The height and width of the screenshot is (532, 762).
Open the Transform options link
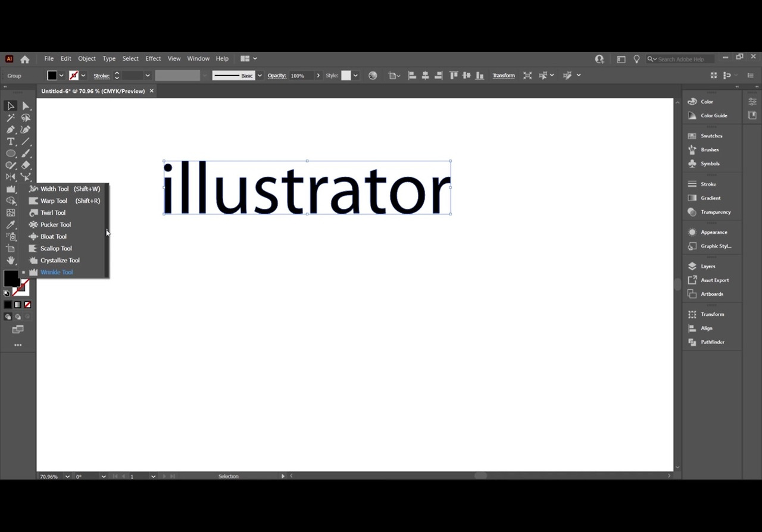(x=504, y=76)
